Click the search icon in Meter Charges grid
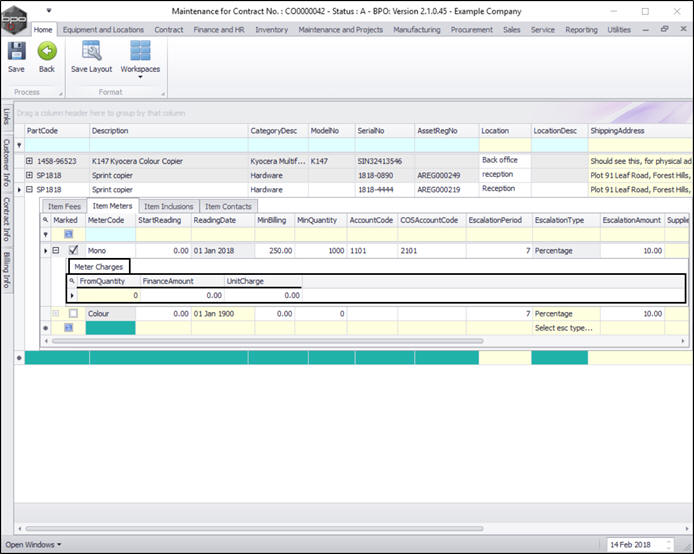This screenshot has width=694, height=554. pyautogui.click(x=72, y=282)
